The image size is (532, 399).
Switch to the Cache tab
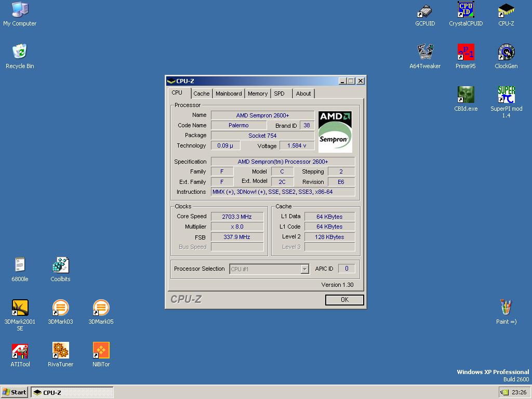coord(202,94)
